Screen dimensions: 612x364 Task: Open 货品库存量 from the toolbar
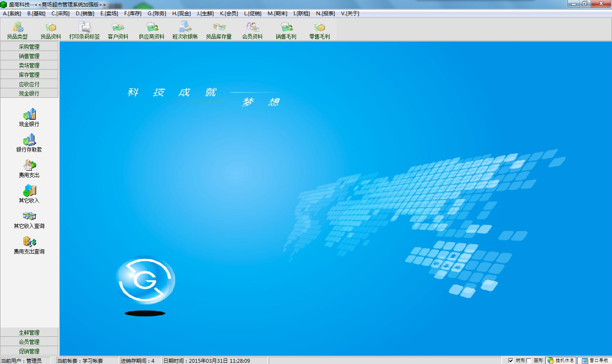point(219,30)
